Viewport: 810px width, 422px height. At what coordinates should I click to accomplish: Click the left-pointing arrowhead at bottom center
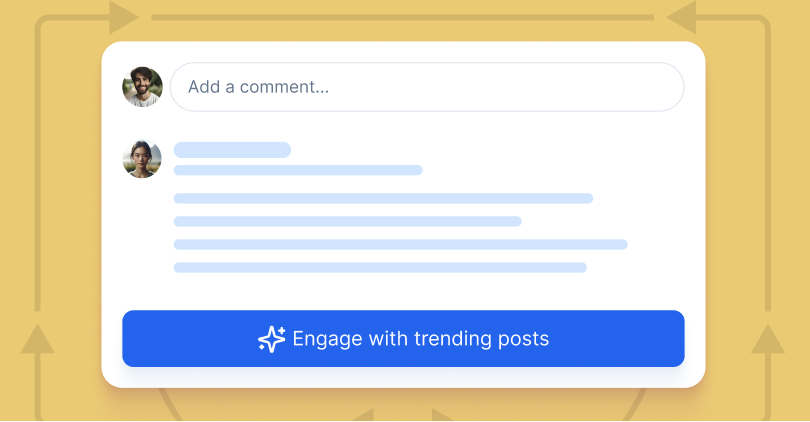363,415
